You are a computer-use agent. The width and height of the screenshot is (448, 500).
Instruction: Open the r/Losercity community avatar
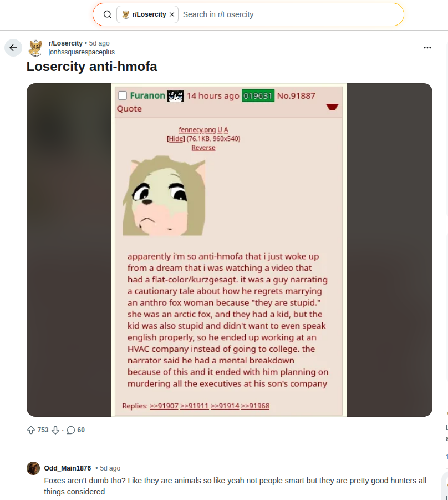[x=35, y=48]
